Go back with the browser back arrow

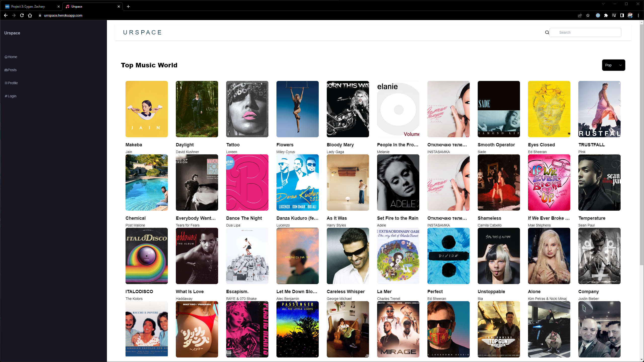pos(6,15)
